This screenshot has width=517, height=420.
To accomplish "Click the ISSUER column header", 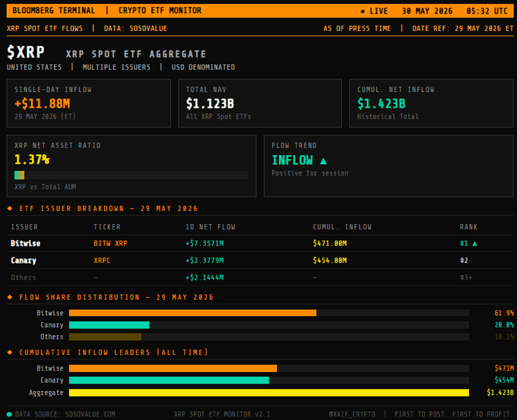I will pos(24,227).
